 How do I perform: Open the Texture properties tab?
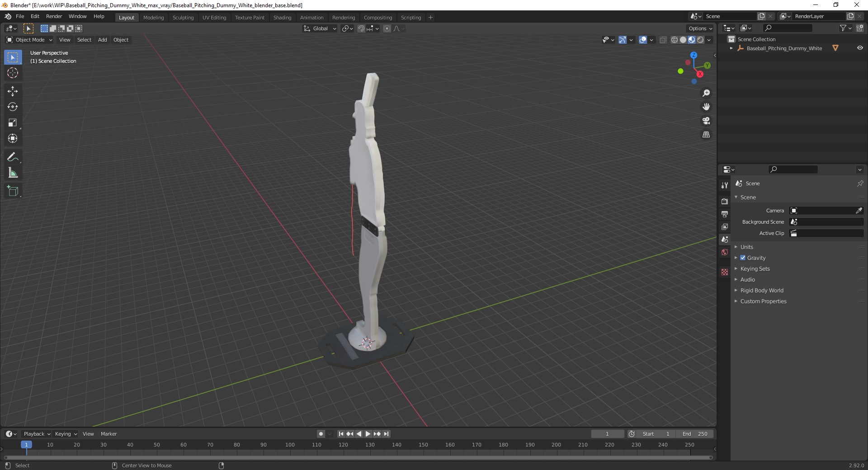[x=725, y=272]
